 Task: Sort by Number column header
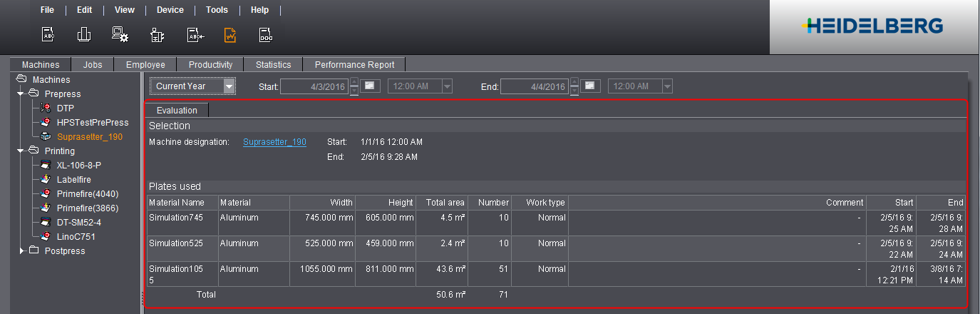pyautogui.click(x=490, y=203)
